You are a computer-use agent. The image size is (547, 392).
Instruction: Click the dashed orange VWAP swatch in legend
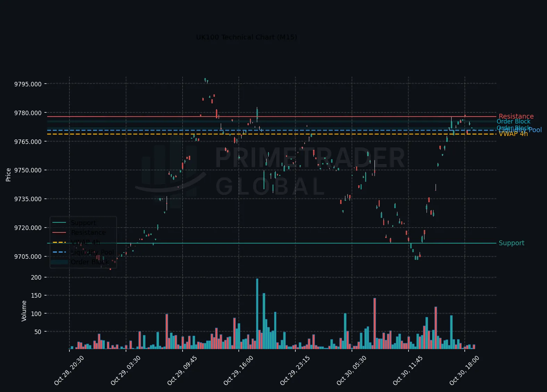point(59,242)
